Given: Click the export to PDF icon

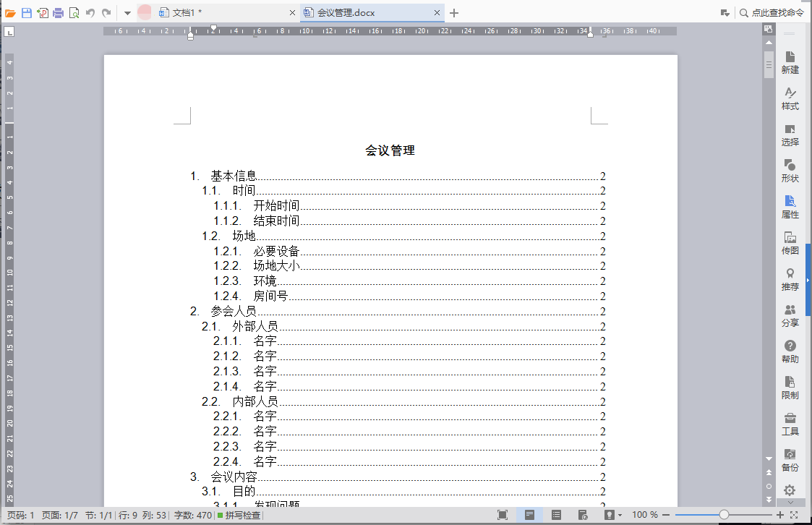Looking at the screenshot, I should [x=43, y=13].
